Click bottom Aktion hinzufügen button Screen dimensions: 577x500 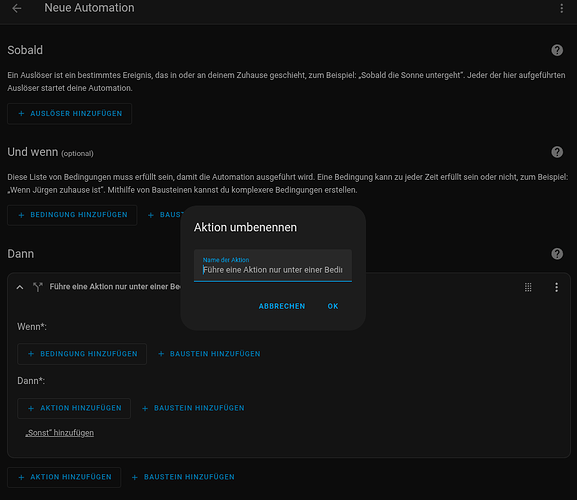[64, 477]
